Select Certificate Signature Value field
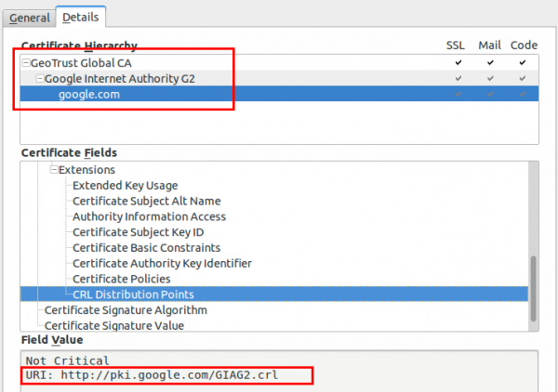558x392 pixels. [x=113, y=325]
